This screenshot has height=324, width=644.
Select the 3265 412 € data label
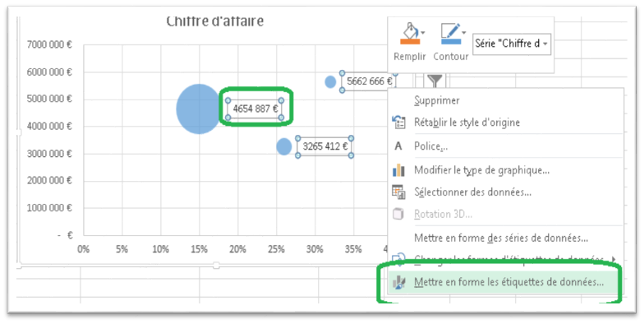[x=324, y=146]
